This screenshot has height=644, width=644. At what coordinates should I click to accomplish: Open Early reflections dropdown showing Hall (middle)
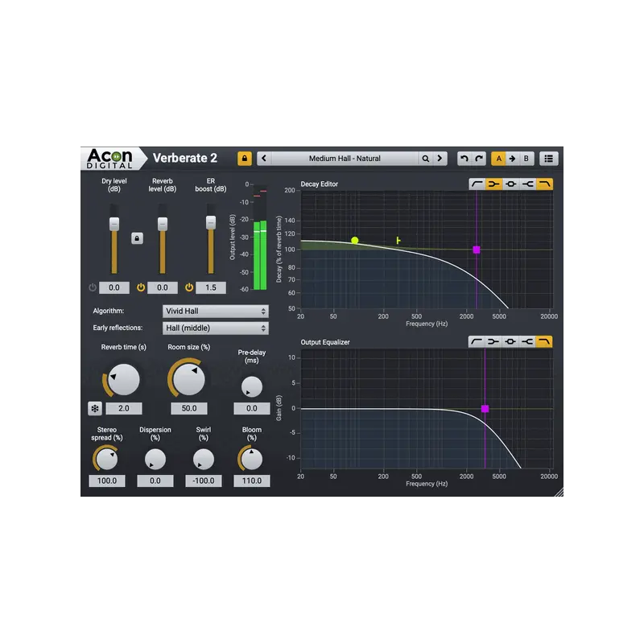click(216, 328)
